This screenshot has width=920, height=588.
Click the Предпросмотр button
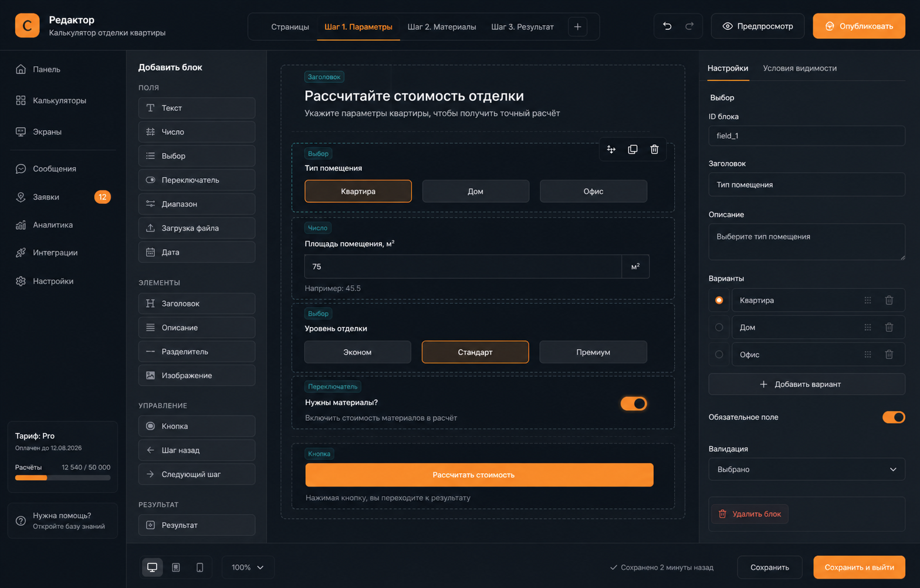pyautogui.click(x=757, y=26)
